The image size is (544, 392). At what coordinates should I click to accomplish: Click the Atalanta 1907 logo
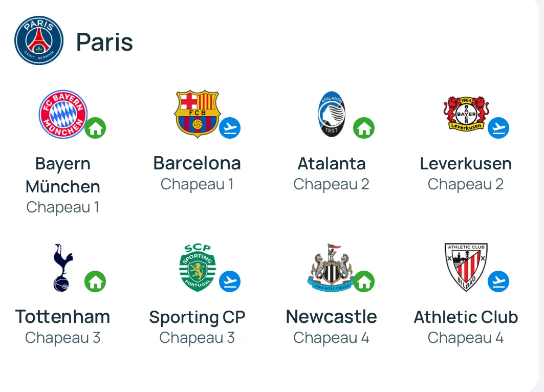point(332,114)
